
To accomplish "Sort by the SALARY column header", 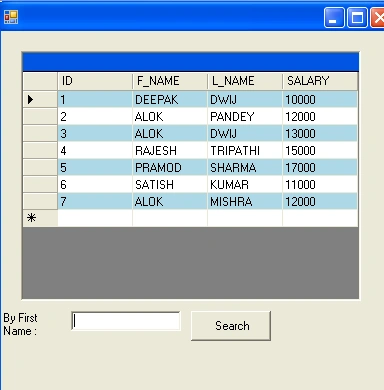I will point(320,81).
